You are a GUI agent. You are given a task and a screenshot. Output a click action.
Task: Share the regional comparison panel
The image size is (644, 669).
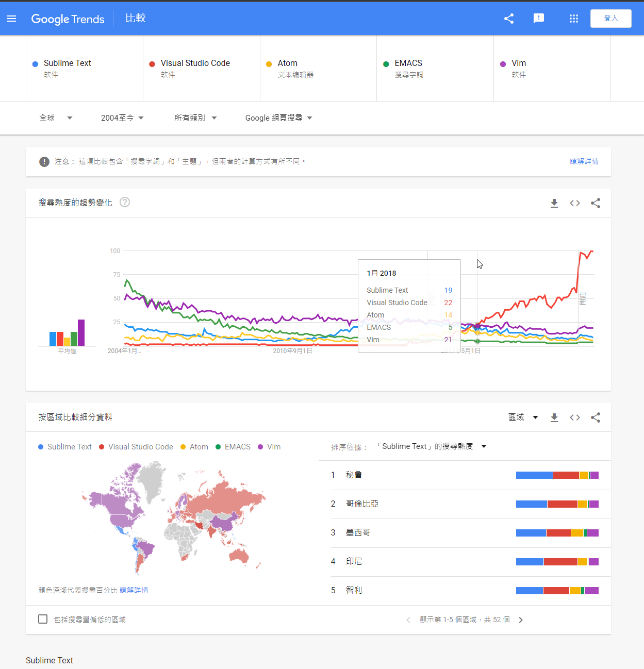[596, 417]
